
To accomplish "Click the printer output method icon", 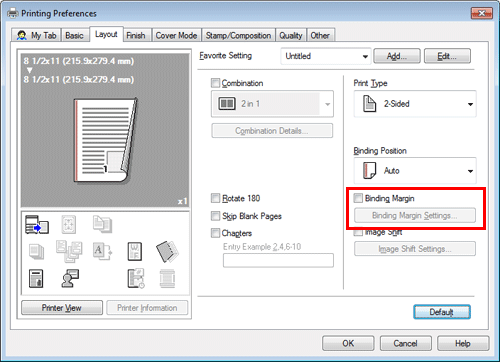I will 37,225.
